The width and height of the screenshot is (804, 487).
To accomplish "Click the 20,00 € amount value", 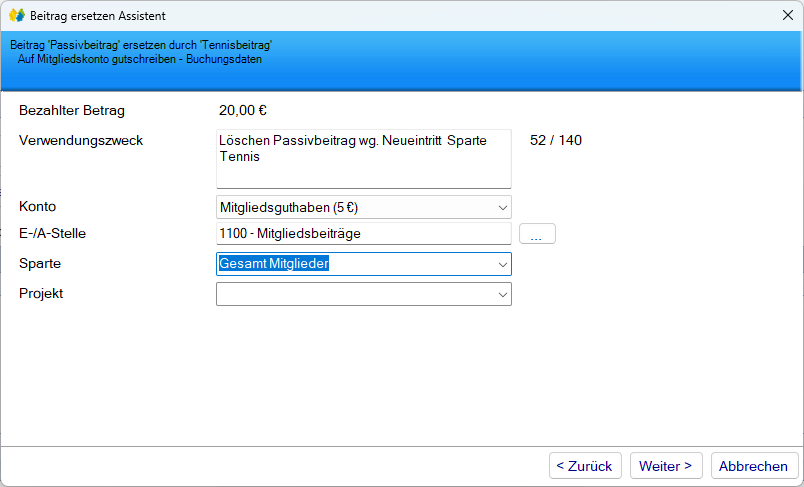I will [x=243, y=111].
